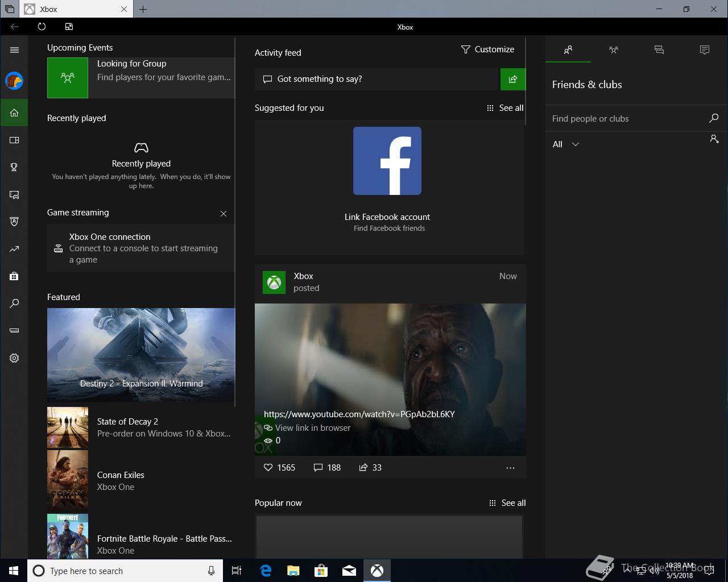Refresh the Xbox app page
The image size is (728, 582).
(x=42, y=26)
